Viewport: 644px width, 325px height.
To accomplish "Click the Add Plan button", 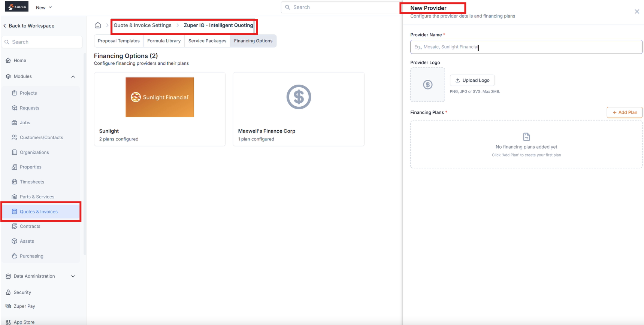I will (x=625, y=112).
